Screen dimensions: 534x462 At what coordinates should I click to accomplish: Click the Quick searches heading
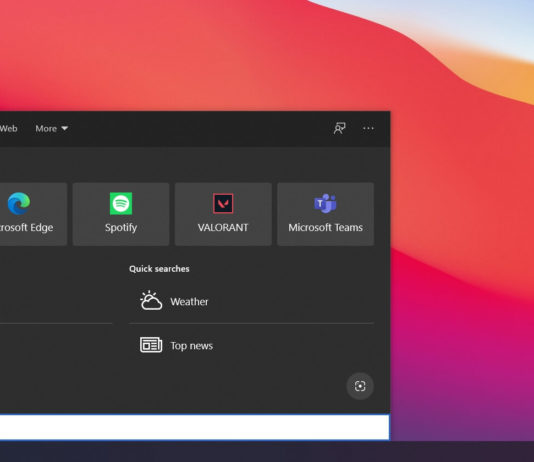pyautogui.click(x=159, y=269)
